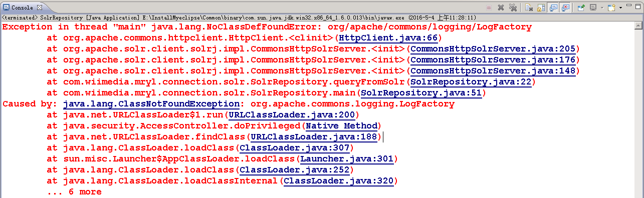
Task: Open the Launcher.java:301 link
Action: pos(347,159)
